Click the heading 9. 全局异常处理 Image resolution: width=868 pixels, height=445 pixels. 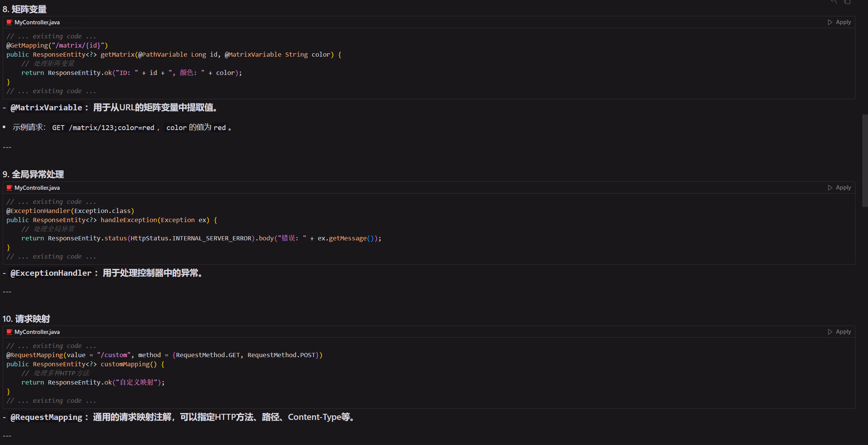coord(33,175)
